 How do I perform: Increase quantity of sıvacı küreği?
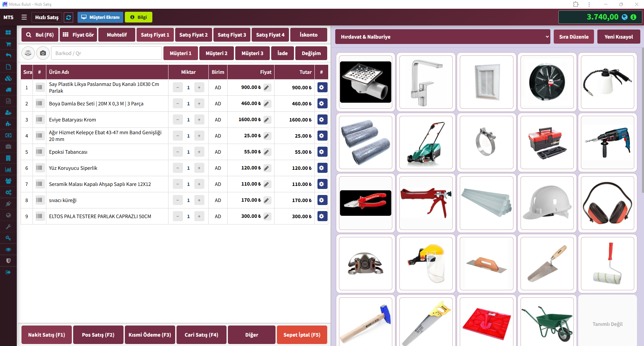pyautogui.click(x=199, y=200)
